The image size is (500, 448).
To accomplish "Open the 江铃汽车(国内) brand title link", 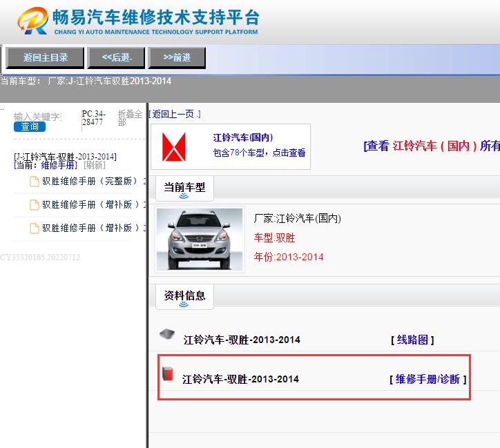I will 243,137.
